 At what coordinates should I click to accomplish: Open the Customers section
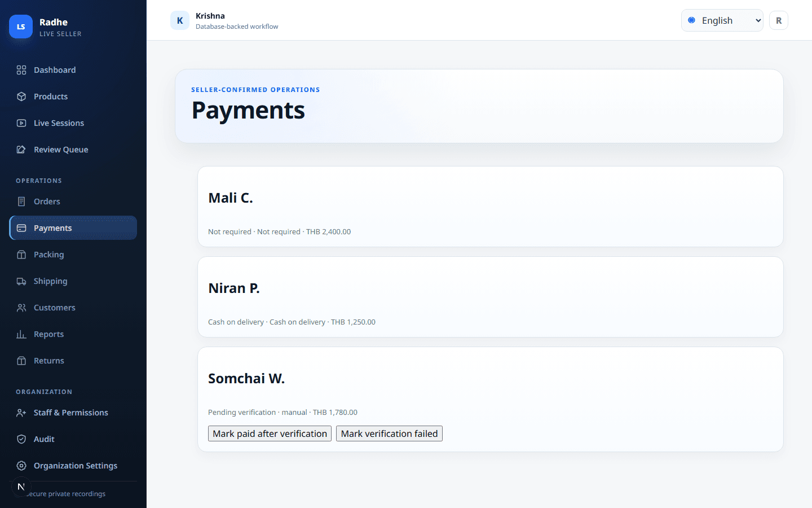pos(73,308)
